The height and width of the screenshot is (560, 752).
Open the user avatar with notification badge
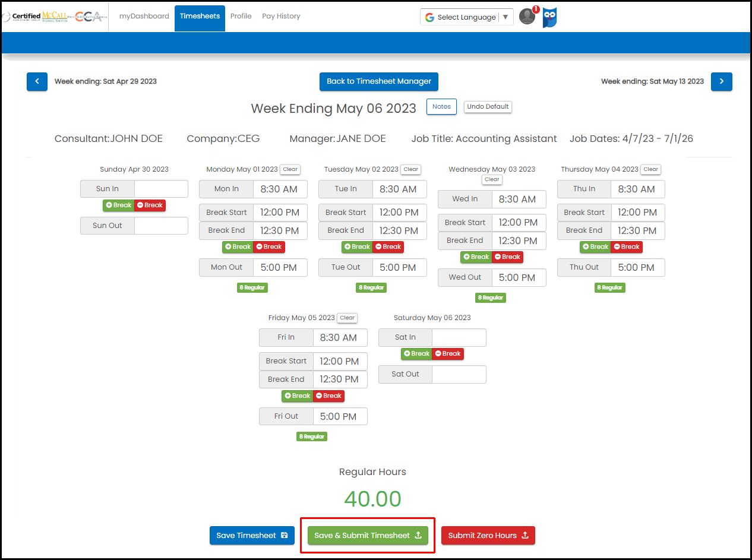pyautogui.click(x=527, y=16)
